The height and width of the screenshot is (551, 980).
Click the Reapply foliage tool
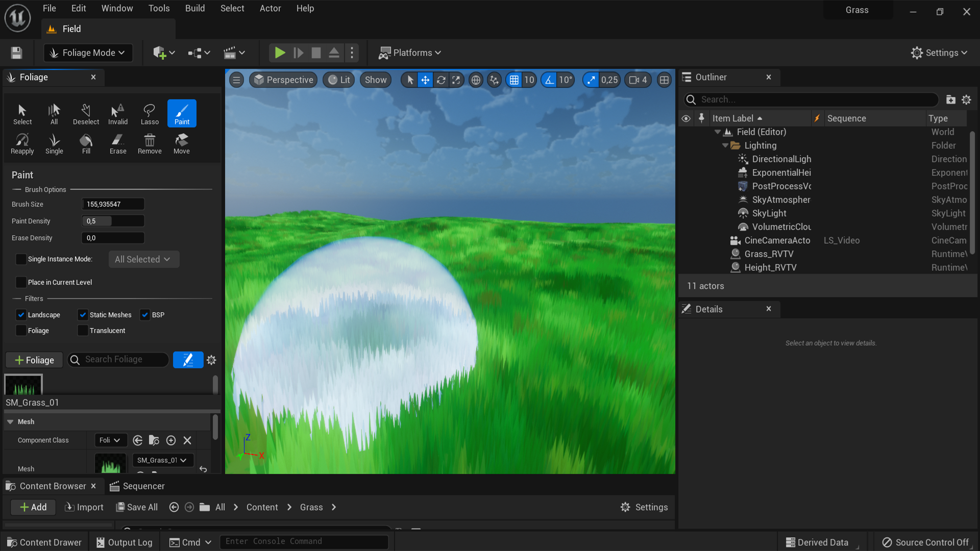22,143
